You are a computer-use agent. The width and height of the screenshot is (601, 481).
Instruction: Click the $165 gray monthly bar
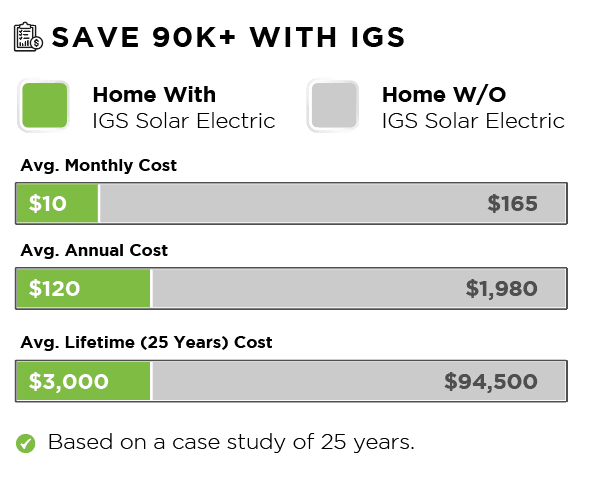tap(333, 204)
